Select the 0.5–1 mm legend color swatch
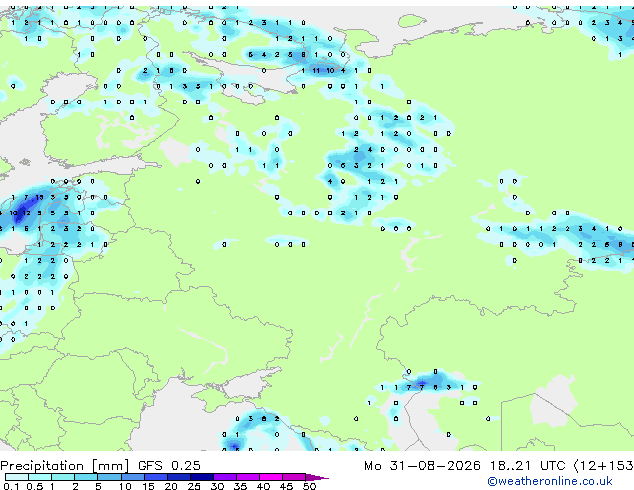The width and height of the screenshot is (634, 490). [x=40, y=477]
